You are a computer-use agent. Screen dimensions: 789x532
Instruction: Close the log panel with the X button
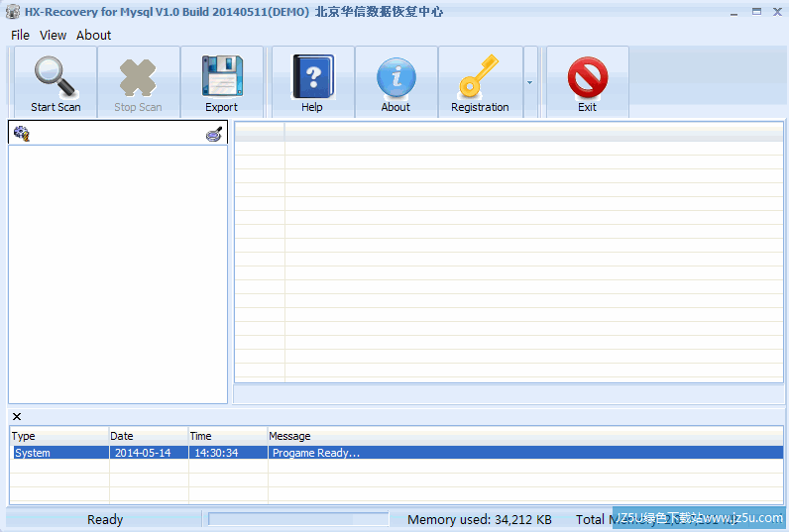coord(17,416)
